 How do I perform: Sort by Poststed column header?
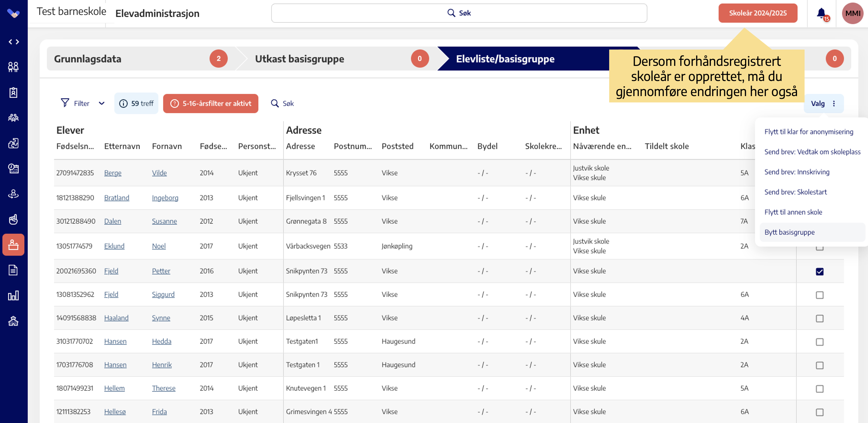(397, 146)
